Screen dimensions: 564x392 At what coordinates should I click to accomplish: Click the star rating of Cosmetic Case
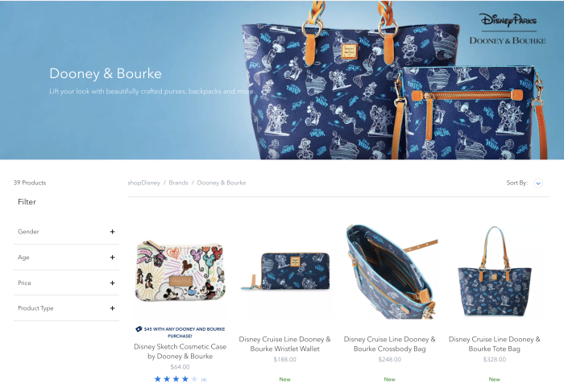pyautogui.click(x=176, y=379)
